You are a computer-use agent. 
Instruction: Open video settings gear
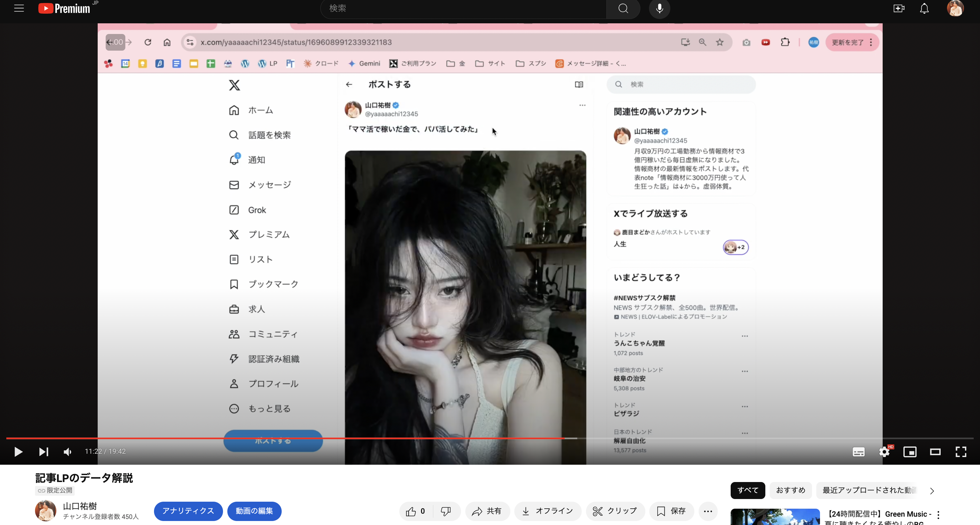pyautogui.click(x=884, y=452)
